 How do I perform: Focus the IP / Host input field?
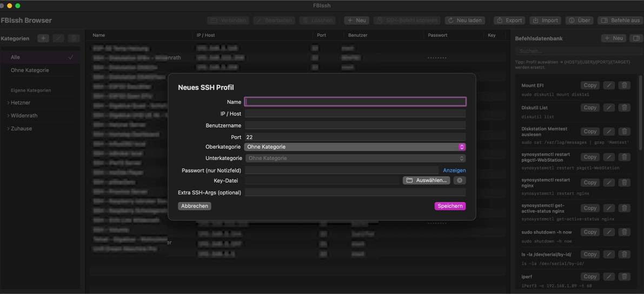tap(355, 113)
